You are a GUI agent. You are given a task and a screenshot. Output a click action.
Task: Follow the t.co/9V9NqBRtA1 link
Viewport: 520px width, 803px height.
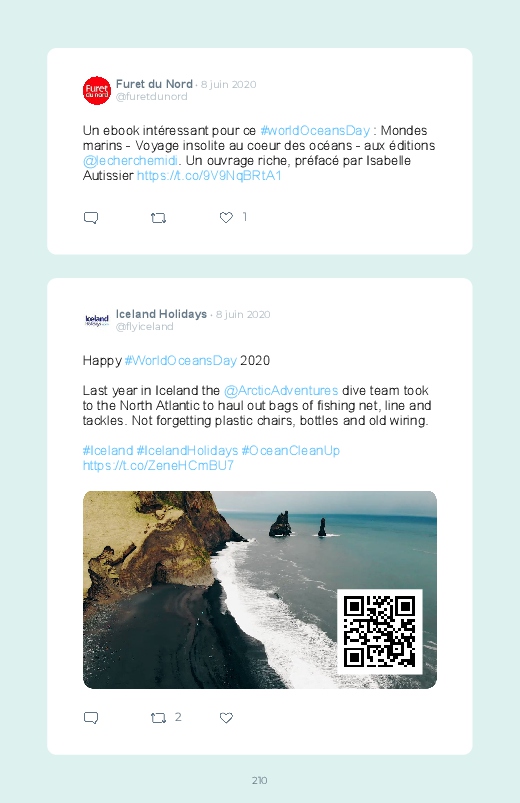pos(209,176)
